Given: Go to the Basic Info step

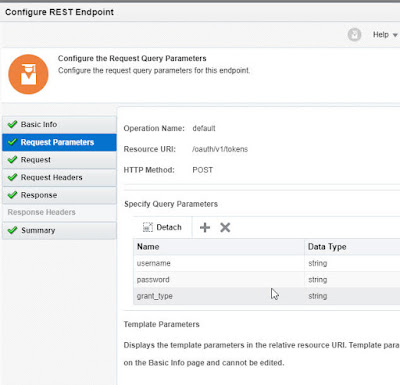Looking at the screenshot, I should click(59, 124).
